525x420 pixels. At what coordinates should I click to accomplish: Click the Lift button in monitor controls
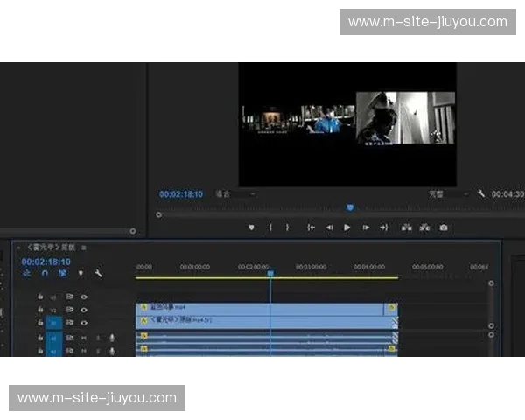pyautogui.click(x=406, y=227)
